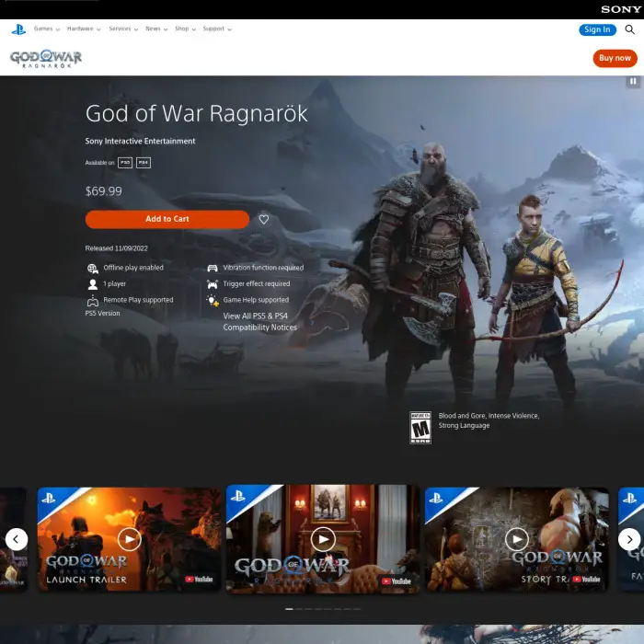
Task: Click the Game Help supported lightbulb icon
Action: pos(213,301)
